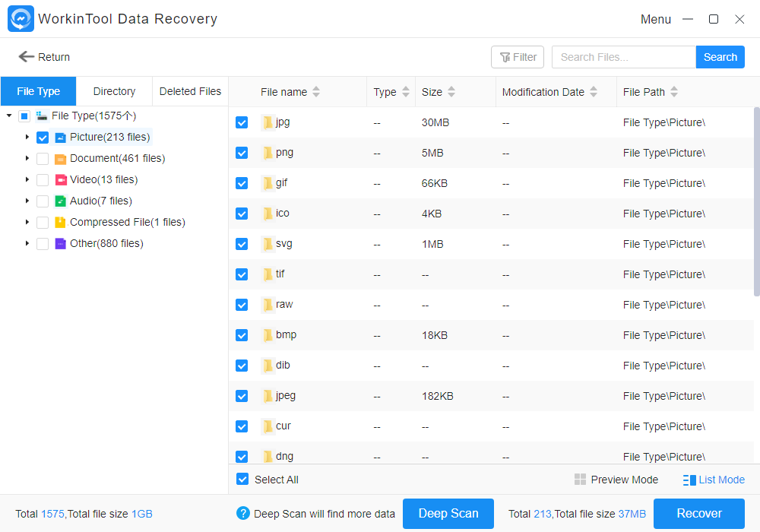
Task: Click the dib folder icon
Action: (x=268, y=366)
